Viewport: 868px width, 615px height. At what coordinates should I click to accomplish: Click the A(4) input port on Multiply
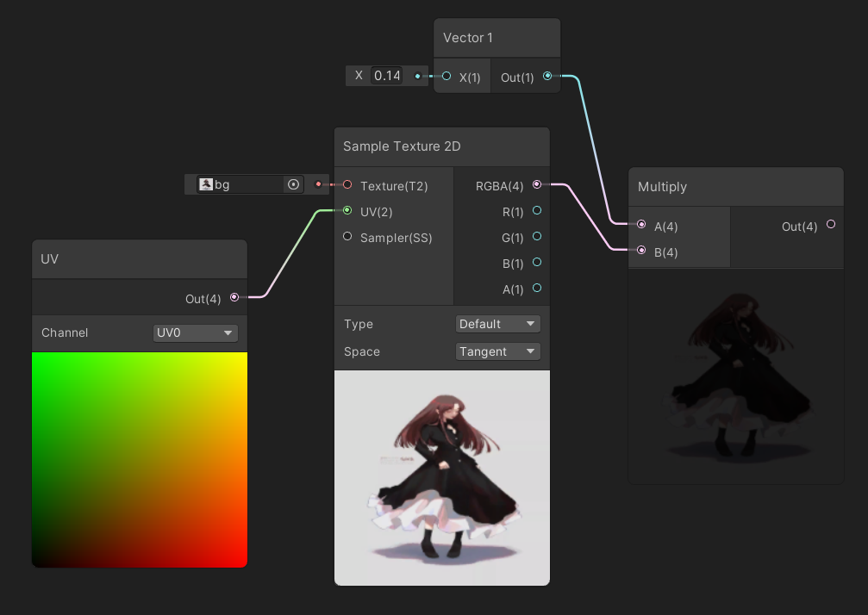(641, 224)
